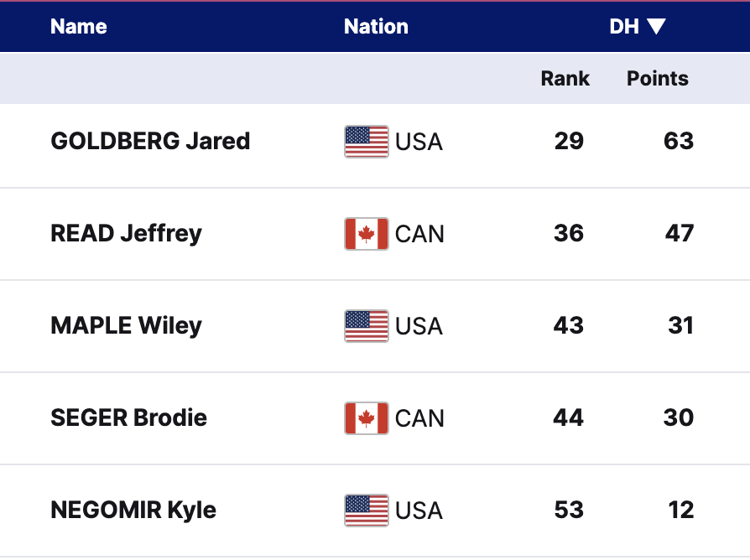Click the CAN label in Seger's row
The height and width of the screenshot is (560, 750).
(419, 418)
